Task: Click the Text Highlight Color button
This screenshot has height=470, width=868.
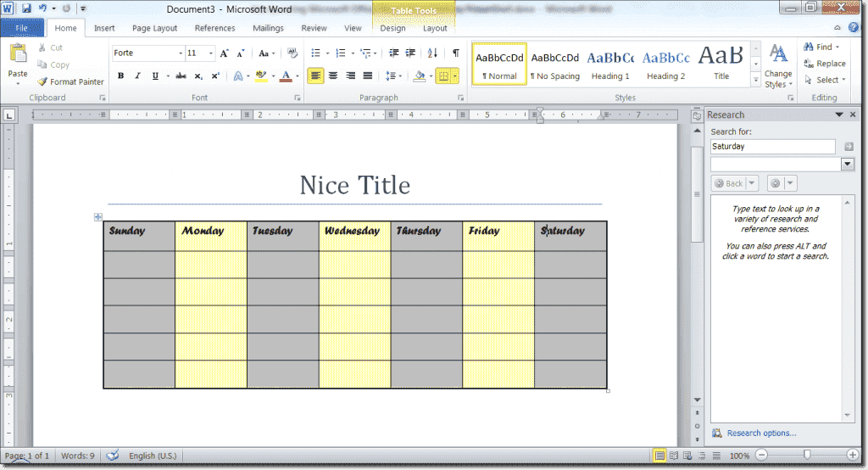Action: coord(261,76)
